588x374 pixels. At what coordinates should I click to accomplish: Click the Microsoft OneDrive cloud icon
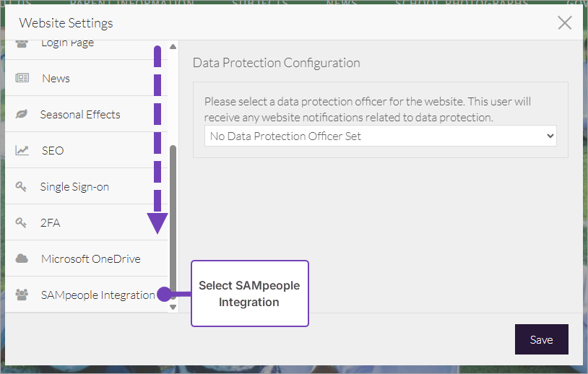(x=22, y=258)
